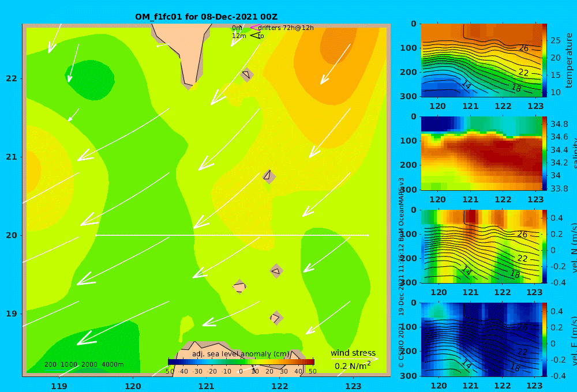Select the 'adj. sea level anomaly (cm)' label
This screenshot has height=392, width=577.
[241, 354]
